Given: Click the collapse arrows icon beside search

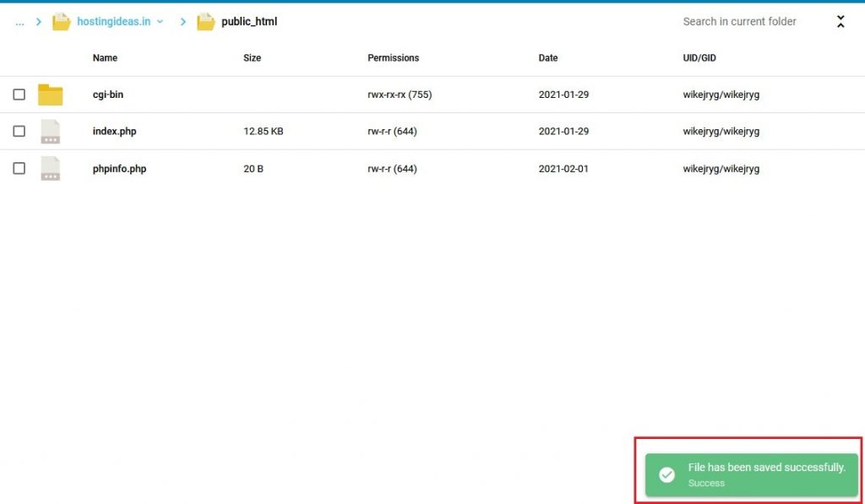Looking at the screenshot, I should point(841,21).
